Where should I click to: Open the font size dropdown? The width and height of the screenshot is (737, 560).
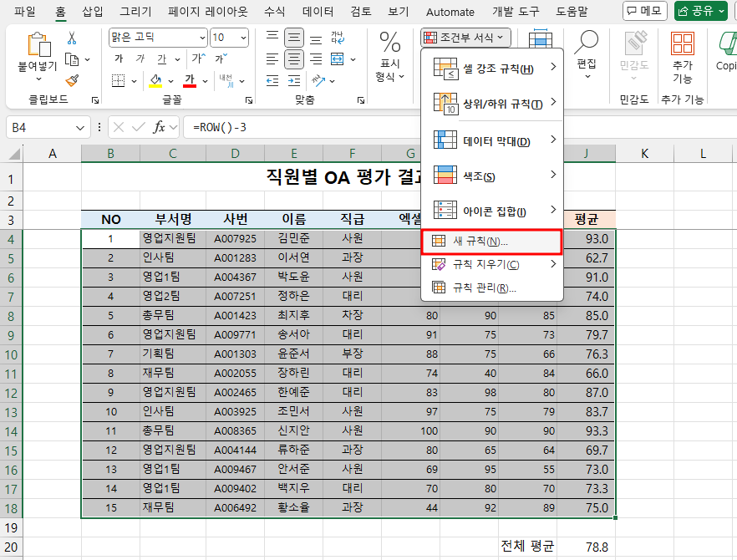[x=243, y=38]
